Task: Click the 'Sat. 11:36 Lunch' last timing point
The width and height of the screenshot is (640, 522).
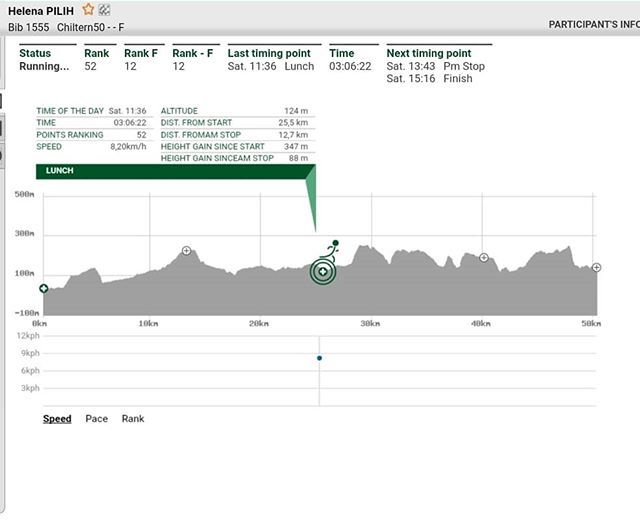Action: tap(271, 66)
